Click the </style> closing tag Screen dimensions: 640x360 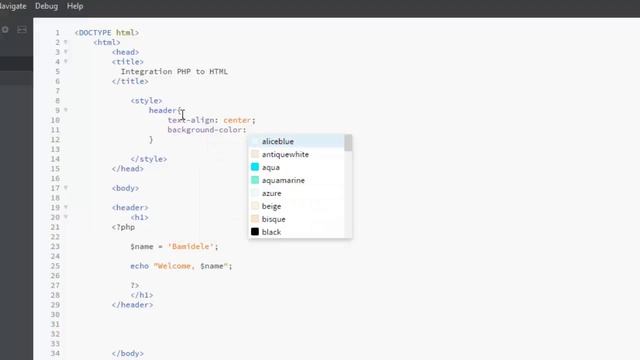click(149, 159)
